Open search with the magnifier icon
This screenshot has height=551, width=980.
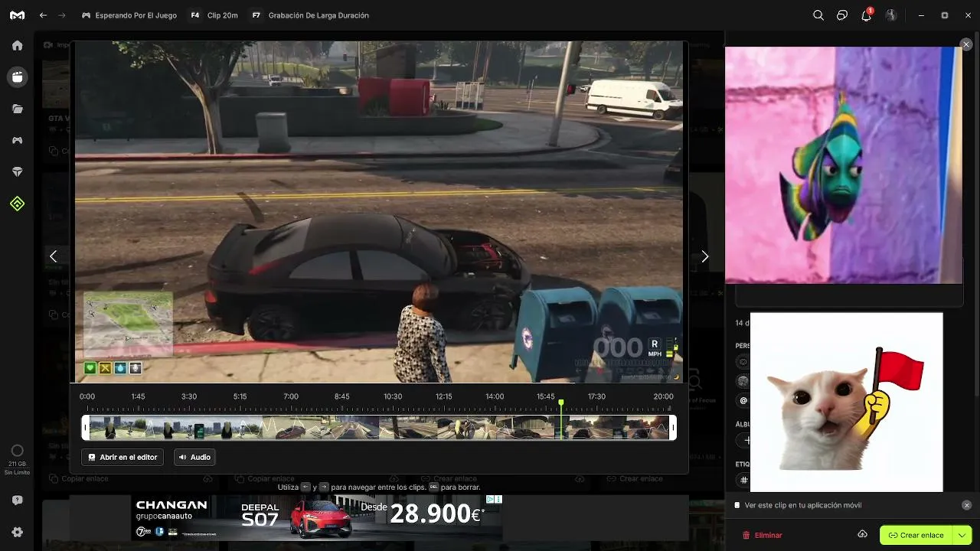pyautogui.click(x=818, y=15)
